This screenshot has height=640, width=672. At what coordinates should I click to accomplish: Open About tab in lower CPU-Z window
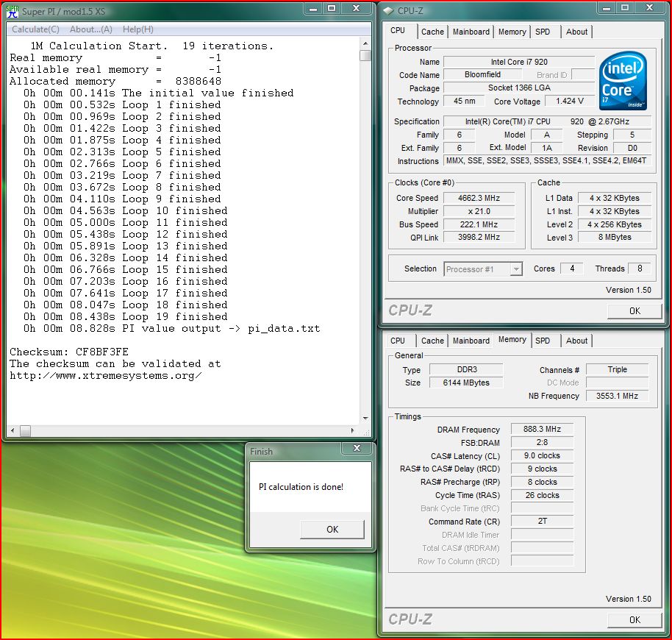576,341
